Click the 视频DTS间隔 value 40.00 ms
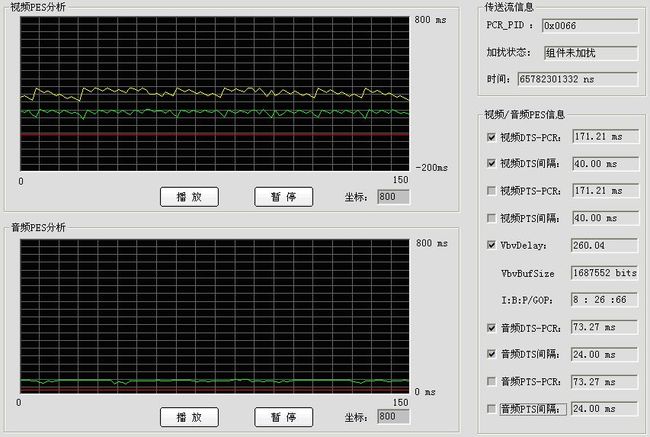Image resolution: width=650 pixels, height=437 pixels. [605, 164]
